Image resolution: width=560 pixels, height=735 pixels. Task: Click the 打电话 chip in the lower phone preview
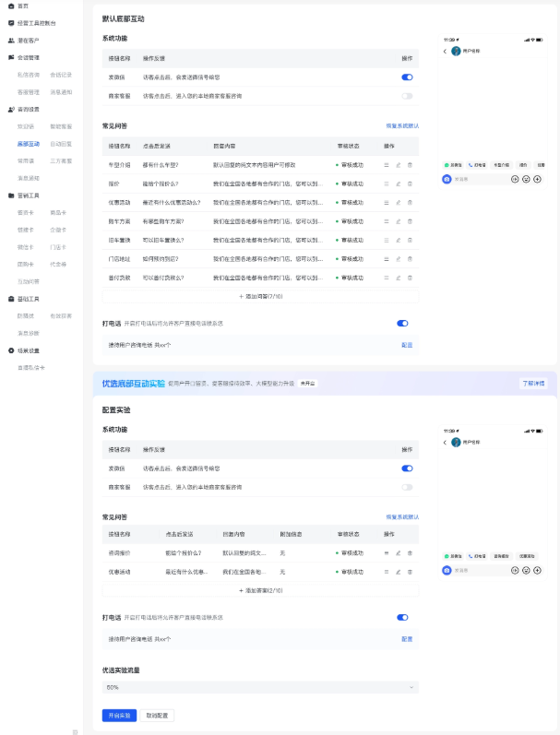click(x=477, y=556)
